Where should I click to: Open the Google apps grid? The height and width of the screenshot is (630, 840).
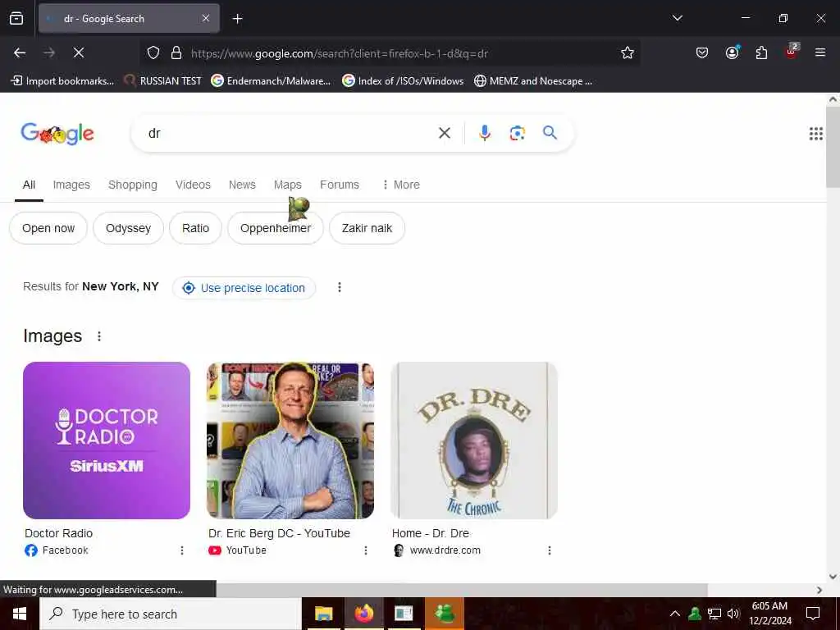[816, 134]
